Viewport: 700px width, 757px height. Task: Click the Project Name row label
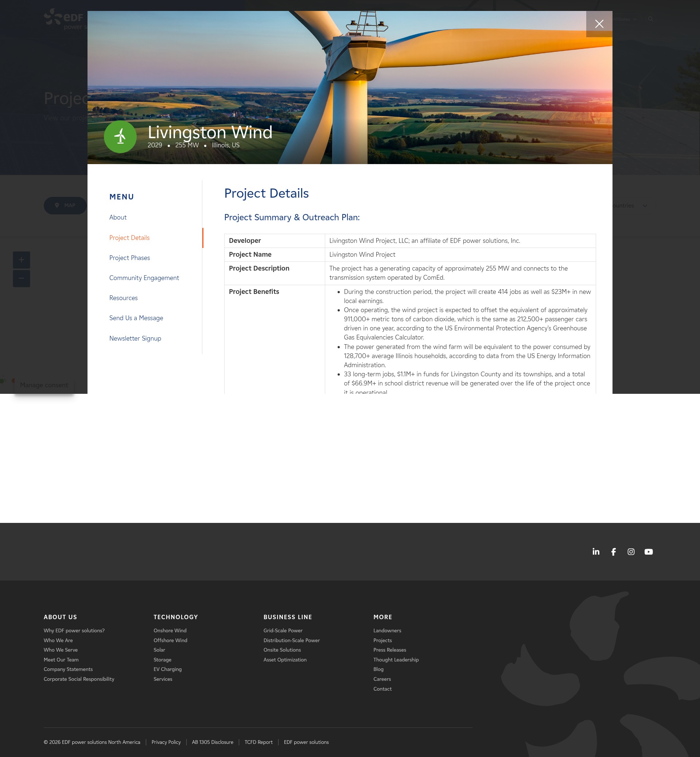(250, 255)
